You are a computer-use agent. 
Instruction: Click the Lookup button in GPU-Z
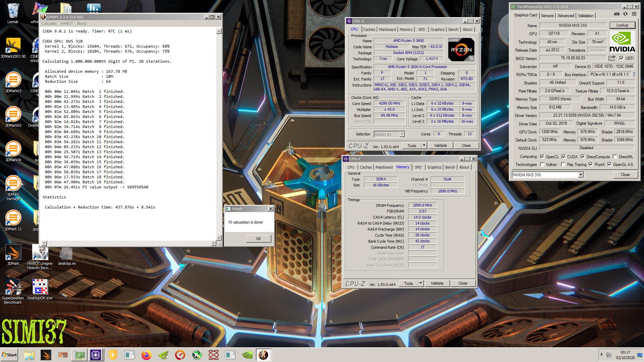[622, 25]
